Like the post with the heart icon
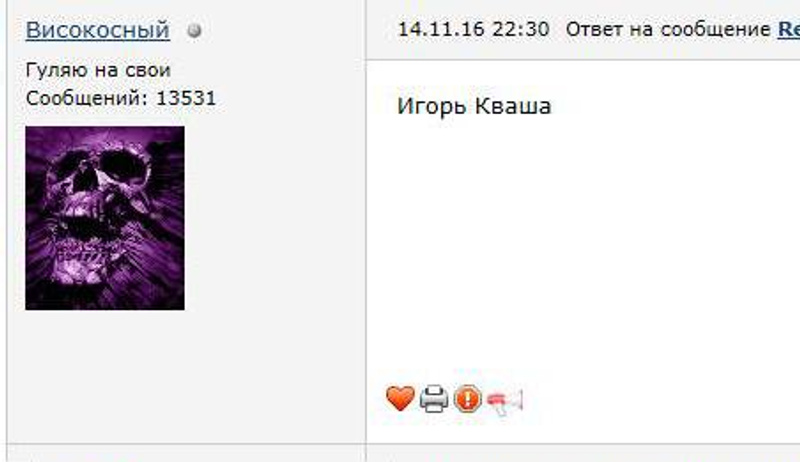 [x=399, y=398]
